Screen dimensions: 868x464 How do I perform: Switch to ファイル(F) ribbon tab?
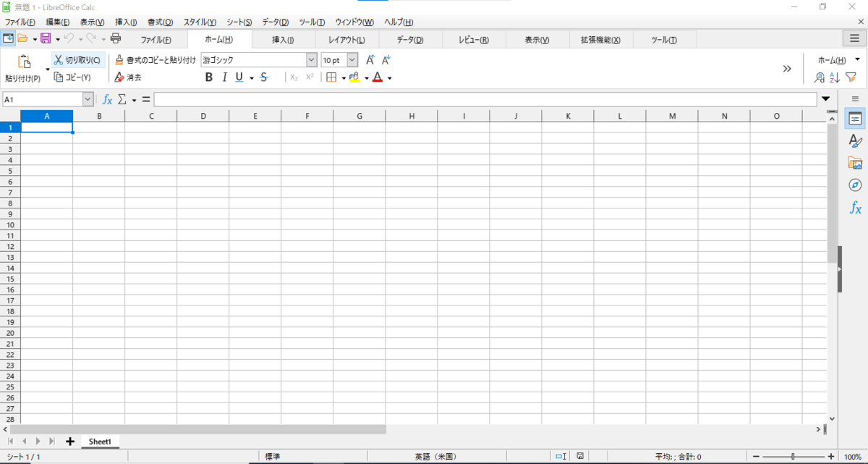click(x=156, y=39)
